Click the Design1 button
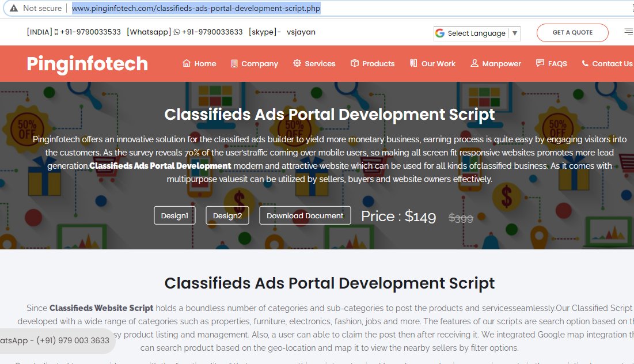This screenshot has width=634, height=364. coord(174,215)
